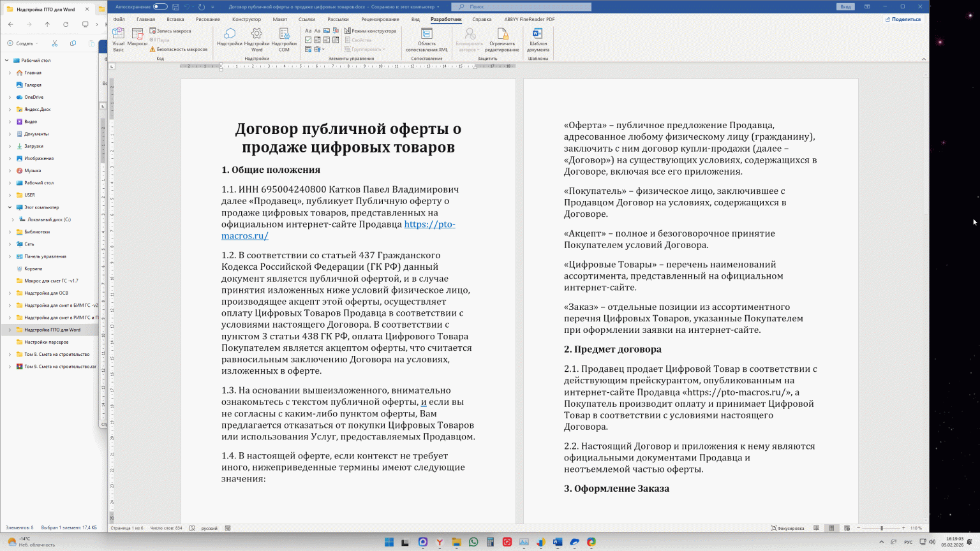980x551 pixels.
Task: Open the Visual Basic editor
Action: click(x=118, y=40)
